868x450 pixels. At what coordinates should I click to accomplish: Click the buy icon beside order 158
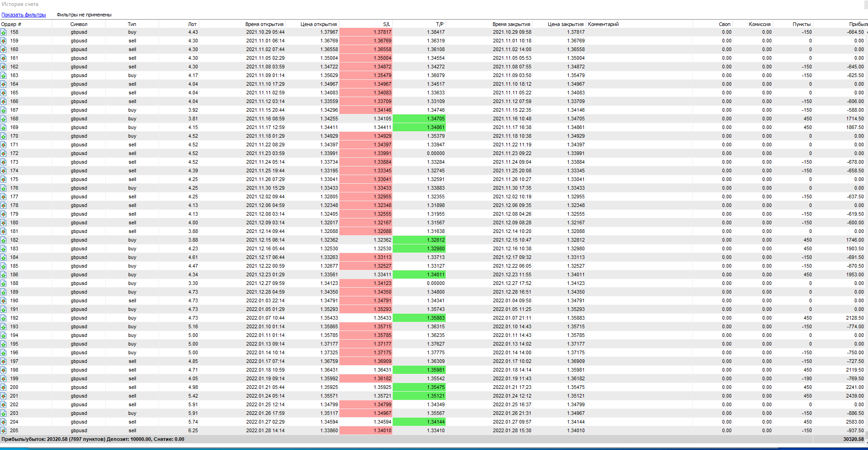[4, 32]
